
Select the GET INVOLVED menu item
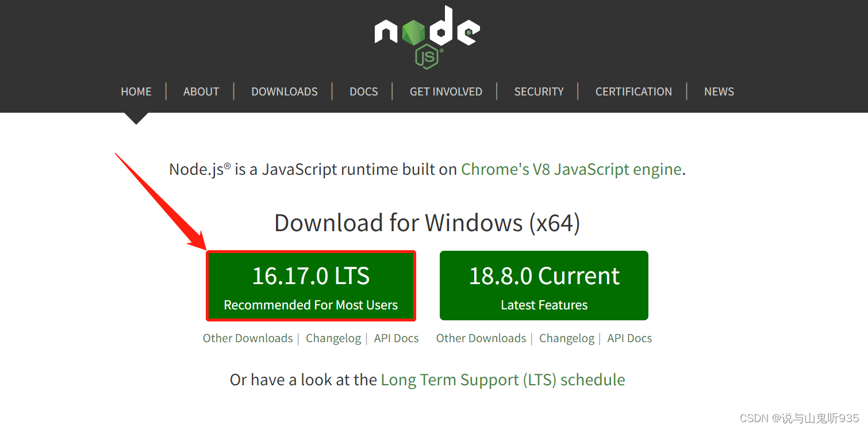[445, 91]
